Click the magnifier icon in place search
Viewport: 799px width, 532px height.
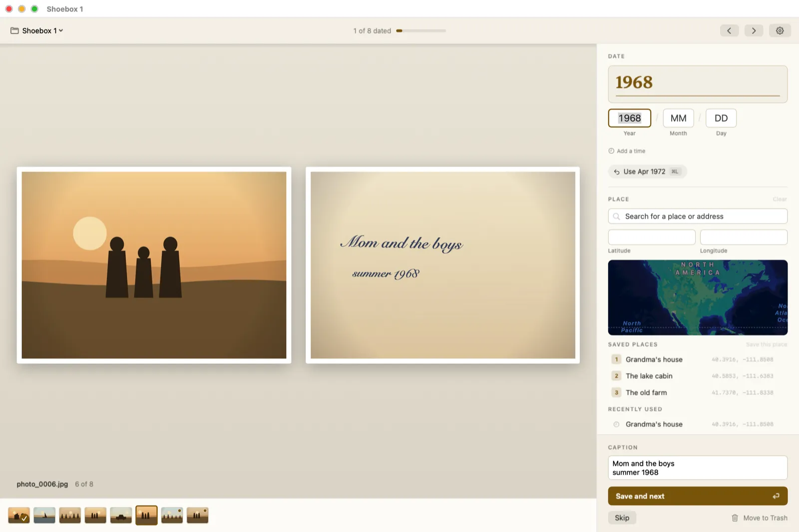[617, 217]
